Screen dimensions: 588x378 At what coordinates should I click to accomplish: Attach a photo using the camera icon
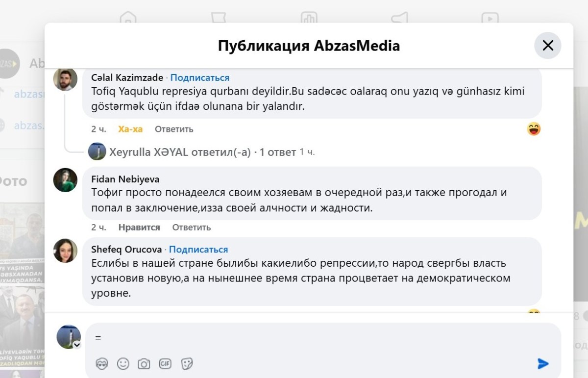(144, 363)
